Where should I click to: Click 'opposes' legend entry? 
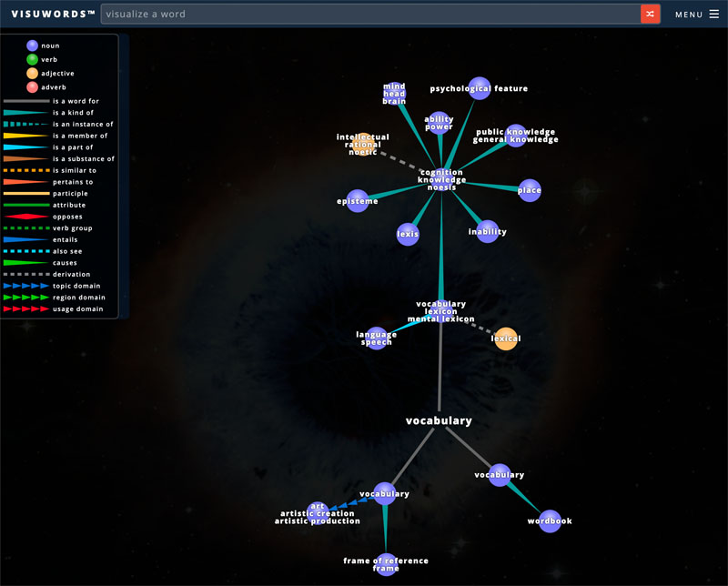click(43, 217)
